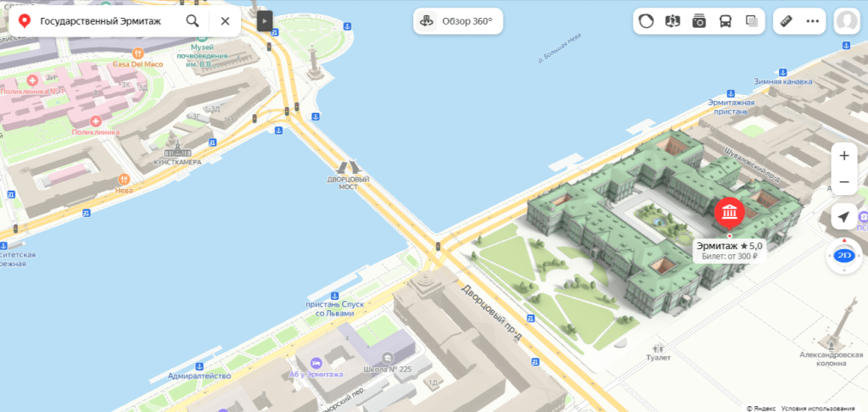This screenshot has width=868, height=412.
Task: Locate me with the arrow icon
Action: tap(843, 217)
